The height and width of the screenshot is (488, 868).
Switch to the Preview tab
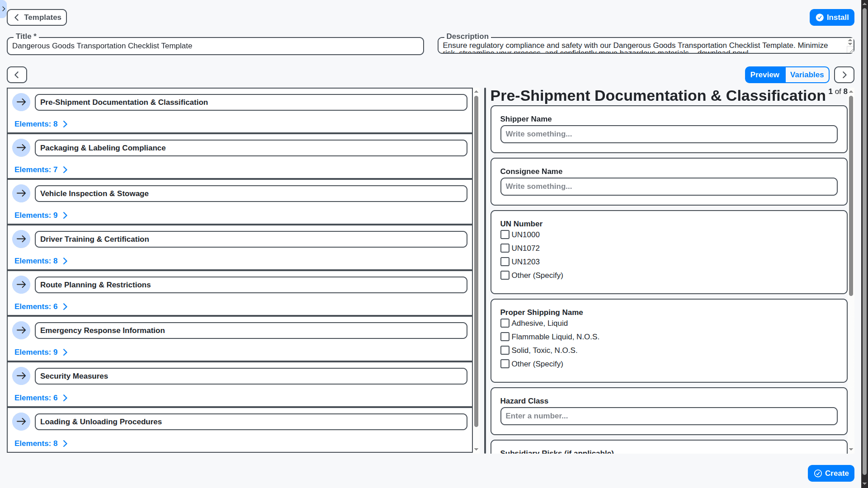click(x=764, y=75)
